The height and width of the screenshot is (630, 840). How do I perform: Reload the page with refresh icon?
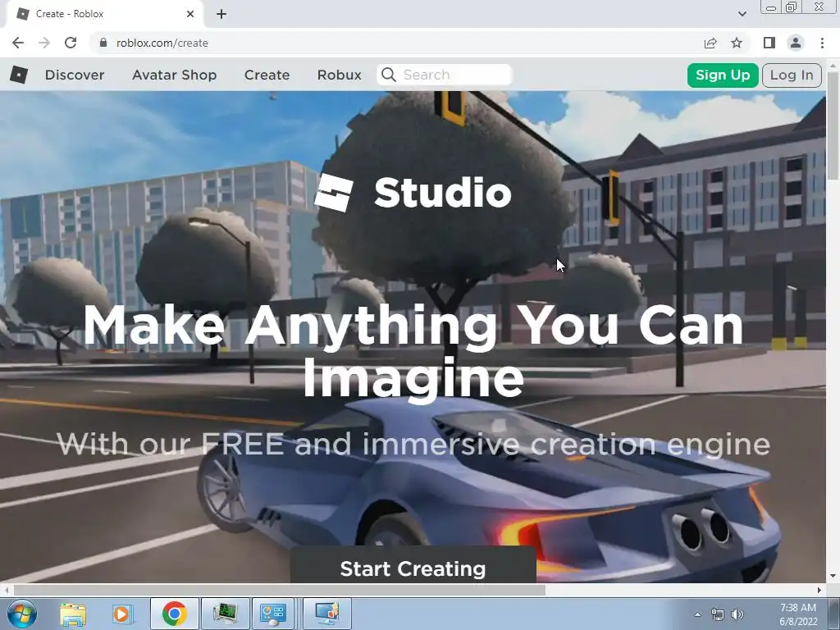(71, 43)
